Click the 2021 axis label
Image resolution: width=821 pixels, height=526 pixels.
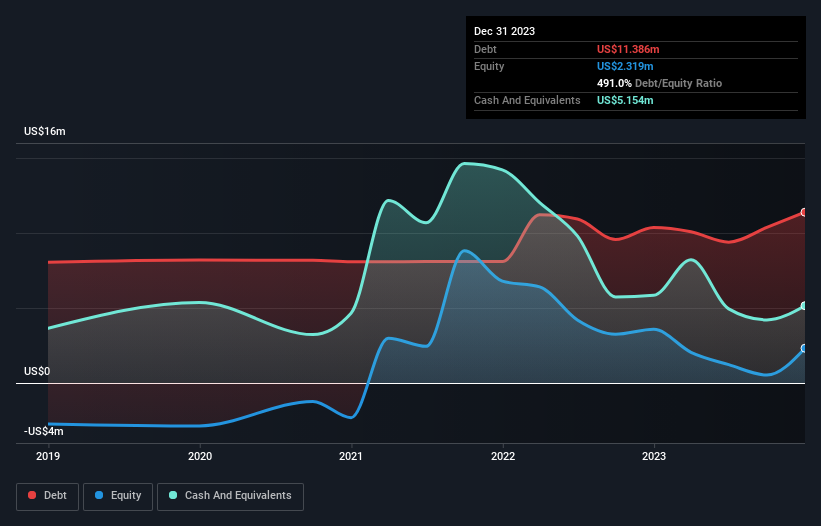coord(351,456)
